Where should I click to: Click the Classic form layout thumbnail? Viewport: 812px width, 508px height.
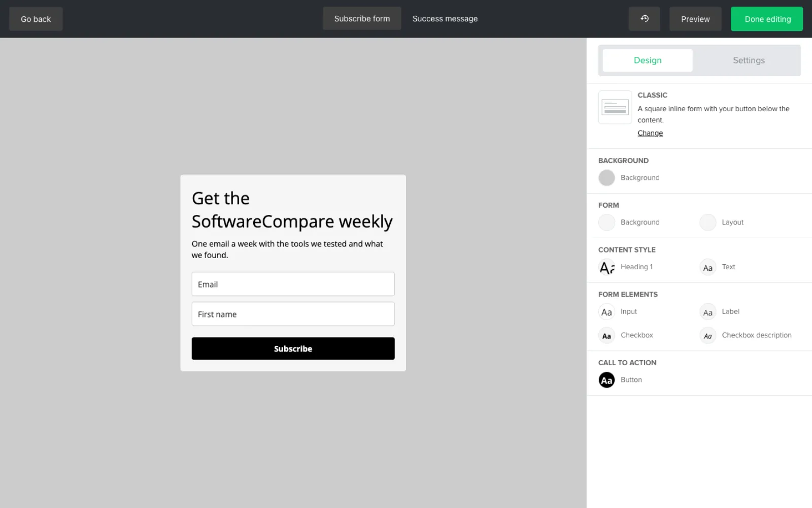(615, 107)
